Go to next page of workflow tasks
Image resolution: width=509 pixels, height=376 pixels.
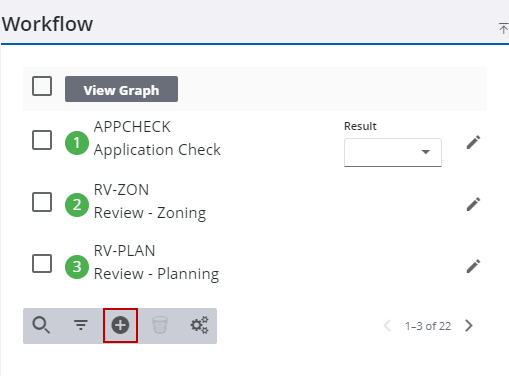[469, 326]
